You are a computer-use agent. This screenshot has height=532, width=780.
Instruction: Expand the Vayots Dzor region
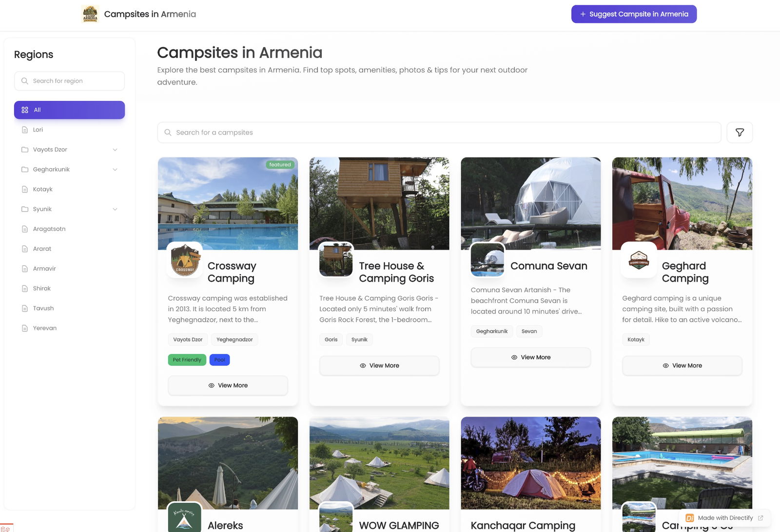point(115,150)
